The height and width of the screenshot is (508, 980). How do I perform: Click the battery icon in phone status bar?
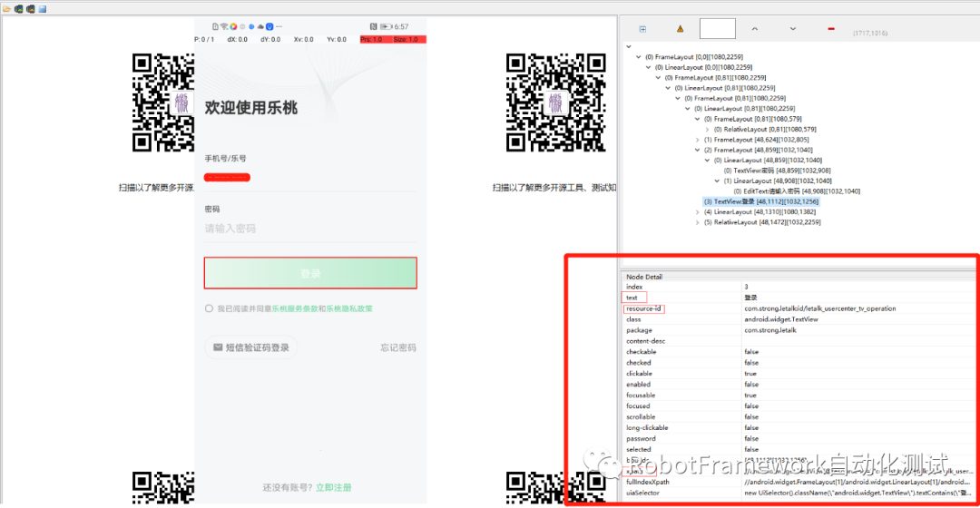coord(386,27)
